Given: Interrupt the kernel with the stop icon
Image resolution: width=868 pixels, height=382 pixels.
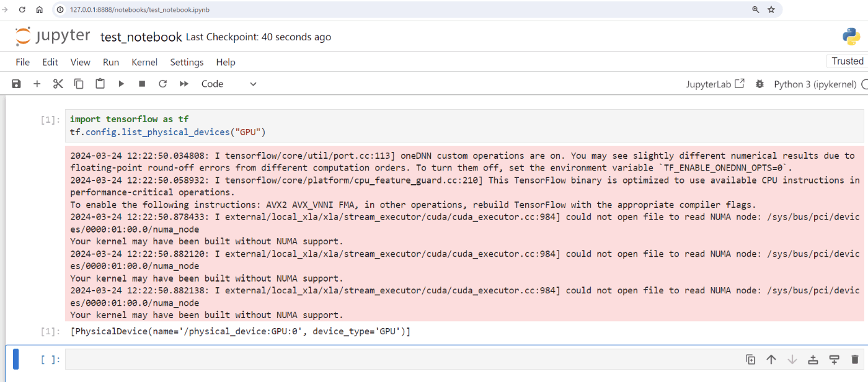Looking at the screenshot, I should (x=142, y=84).
